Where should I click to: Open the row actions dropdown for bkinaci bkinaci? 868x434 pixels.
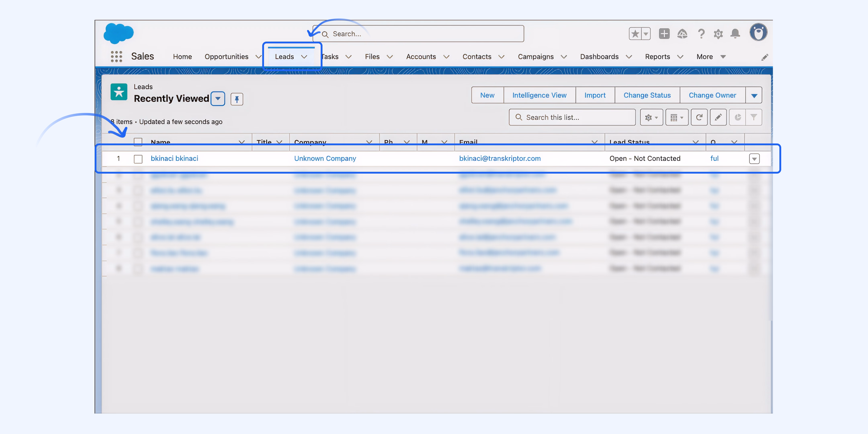754,158
